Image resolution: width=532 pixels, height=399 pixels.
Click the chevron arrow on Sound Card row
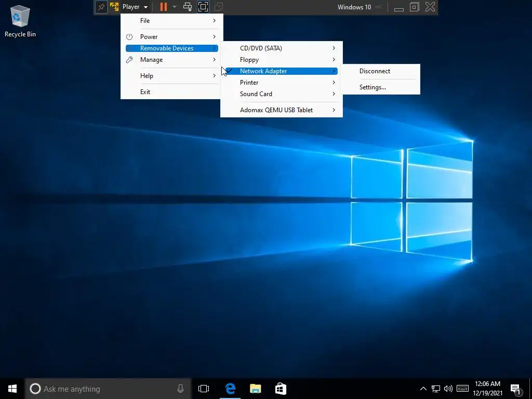coord(334,94)
